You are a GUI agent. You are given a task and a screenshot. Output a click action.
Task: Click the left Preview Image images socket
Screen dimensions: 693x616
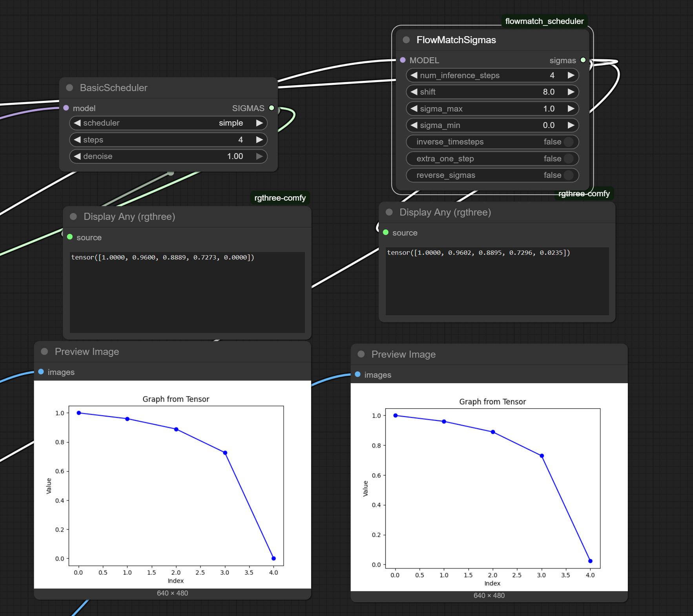(41, 372)
